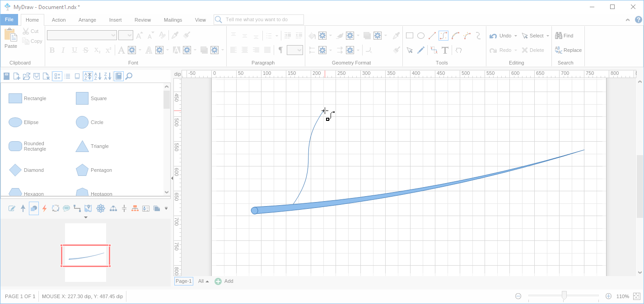The height and width of the screenshot is (304, 644).
Task: Click the new library icon
Action: tap(17, 76)
